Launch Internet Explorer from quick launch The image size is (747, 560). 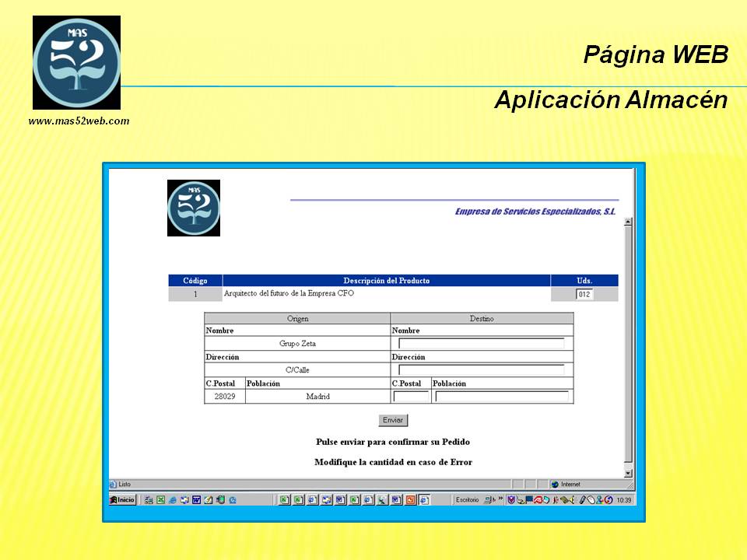(173, 500)
